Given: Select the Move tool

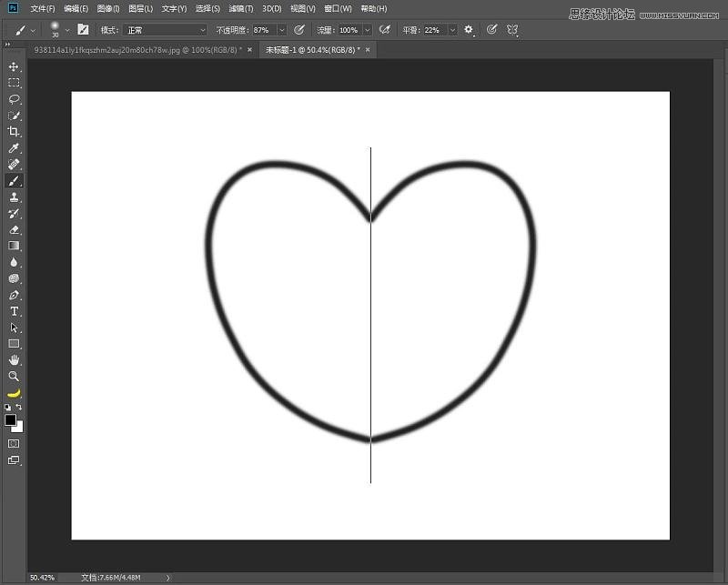Looking at the screenshot, I should (14, 66).
